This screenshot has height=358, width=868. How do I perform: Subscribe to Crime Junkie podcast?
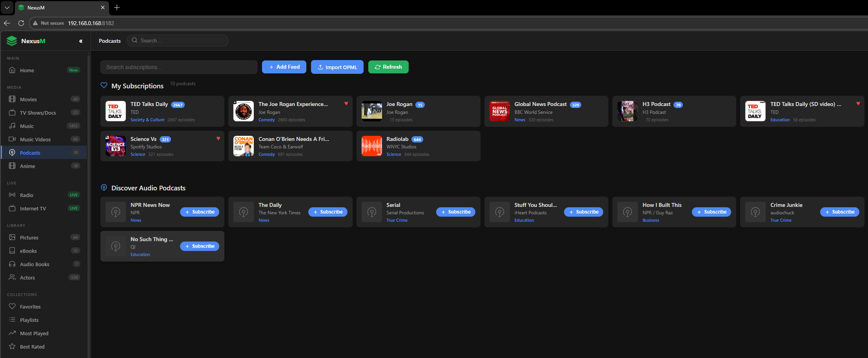839,212
